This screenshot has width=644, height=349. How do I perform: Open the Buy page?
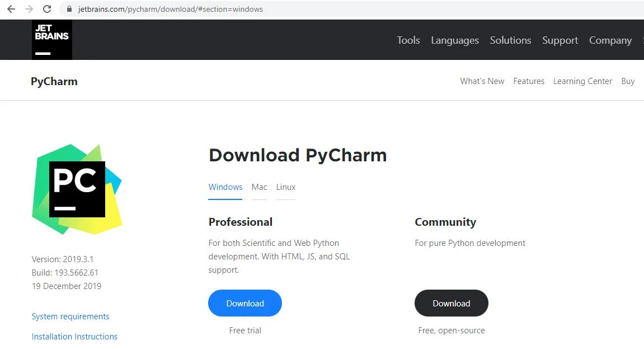pos(628,81)
